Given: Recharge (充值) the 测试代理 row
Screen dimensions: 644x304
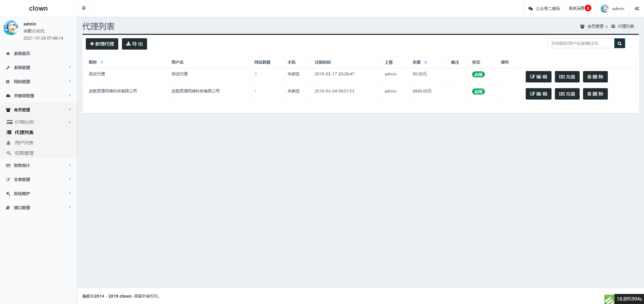Looking at the screenshot, I should (x=567, y=77).
